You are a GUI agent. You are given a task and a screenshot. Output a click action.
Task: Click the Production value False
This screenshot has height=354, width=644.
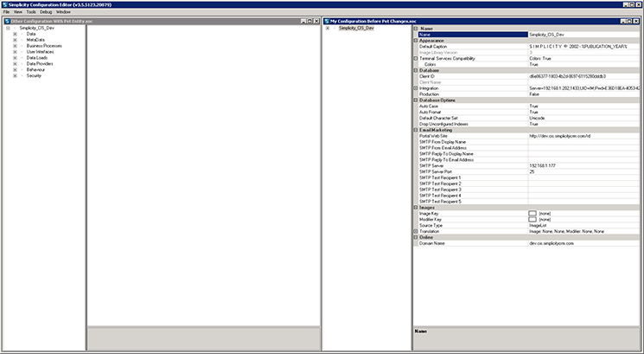(583, 94)
